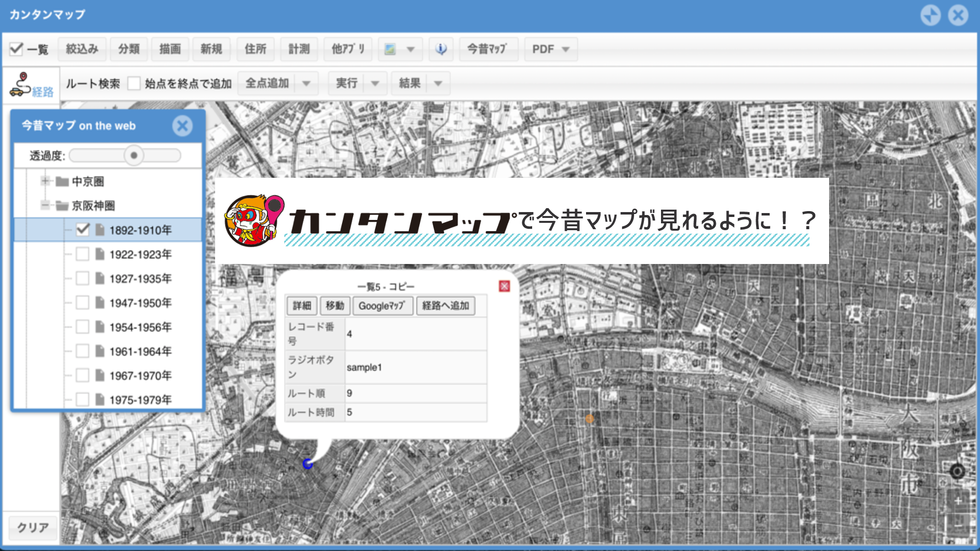Screen dimensions: 980x551
Task: Open Googleマップ from the popup
Action: [x=383, y=306]
